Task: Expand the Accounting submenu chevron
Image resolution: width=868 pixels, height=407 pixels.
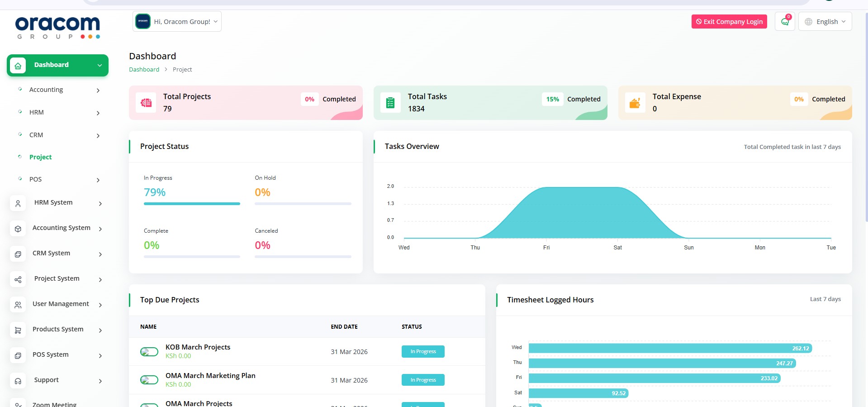Action: click(x=98, y=91)
